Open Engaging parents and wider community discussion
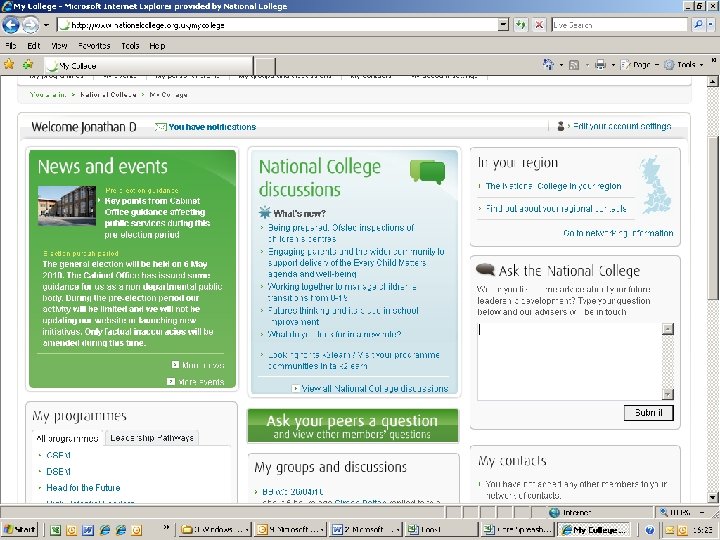The image size is (720, 540). coord(356,263)
